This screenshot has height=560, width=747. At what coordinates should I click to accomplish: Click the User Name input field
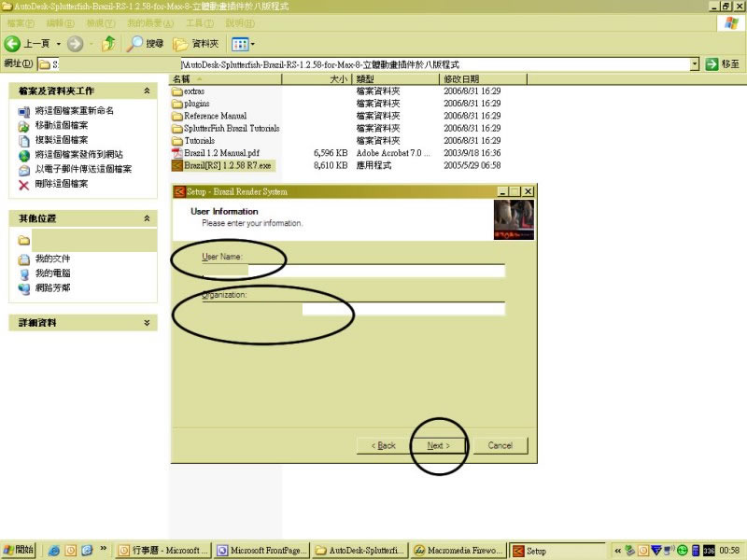tap(353, 271)
